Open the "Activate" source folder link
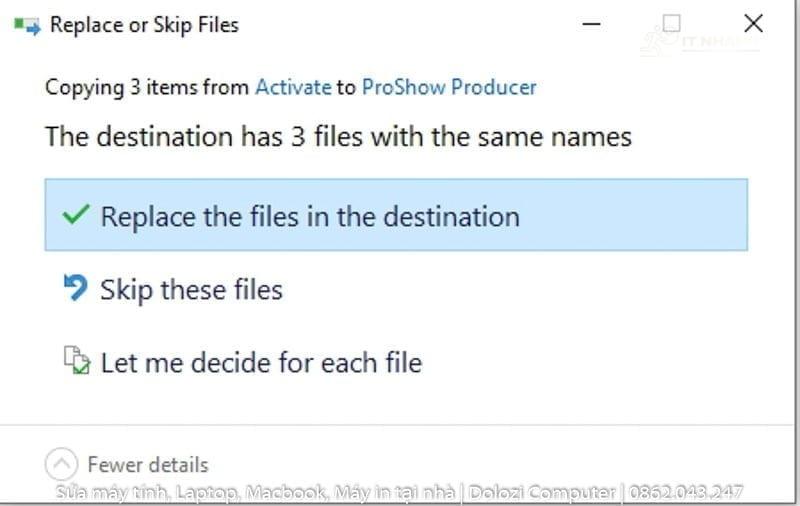 click(293, 87)
